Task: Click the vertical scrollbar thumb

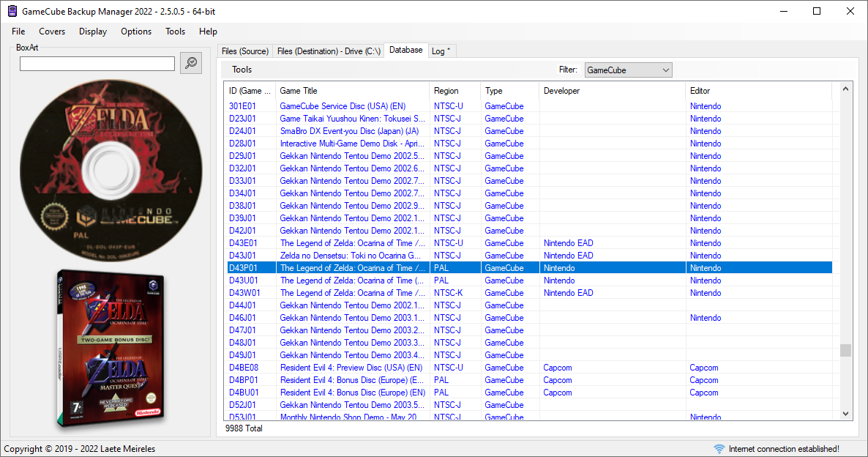Action: [845, 350]
